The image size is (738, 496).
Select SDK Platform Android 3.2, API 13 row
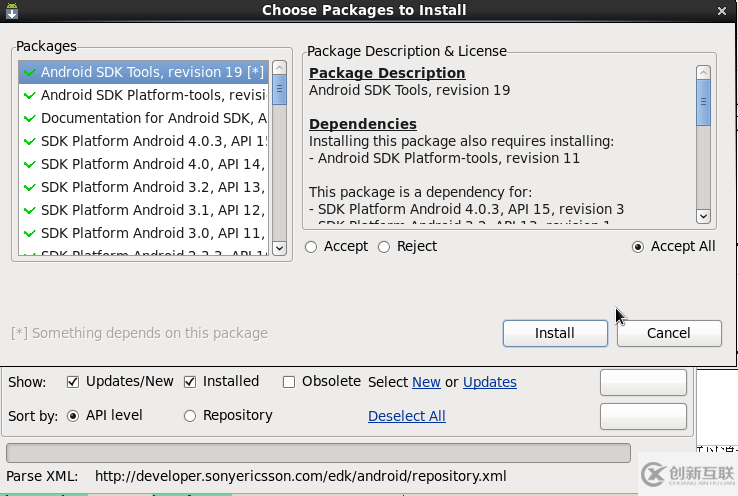point(144,187)
